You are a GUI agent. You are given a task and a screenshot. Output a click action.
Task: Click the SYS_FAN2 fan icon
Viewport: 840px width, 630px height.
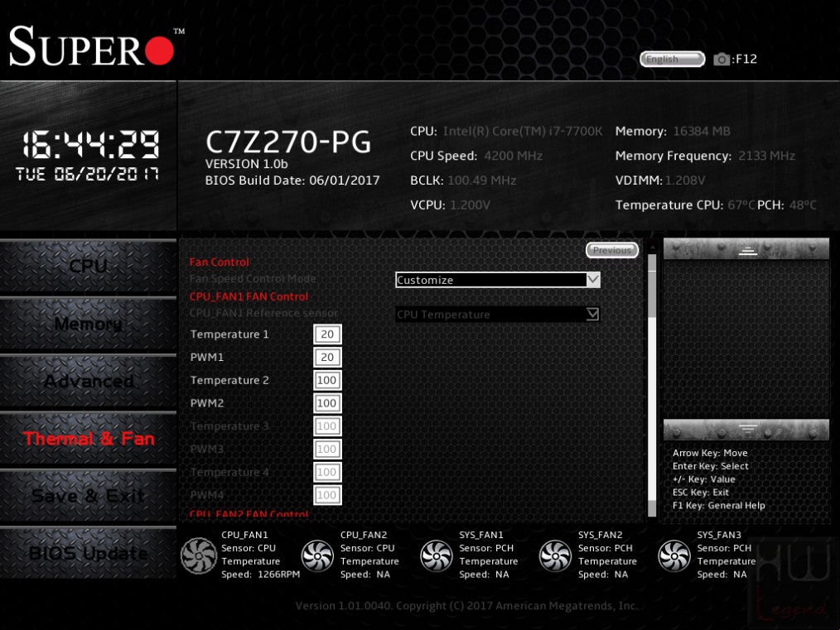(556, 555)
